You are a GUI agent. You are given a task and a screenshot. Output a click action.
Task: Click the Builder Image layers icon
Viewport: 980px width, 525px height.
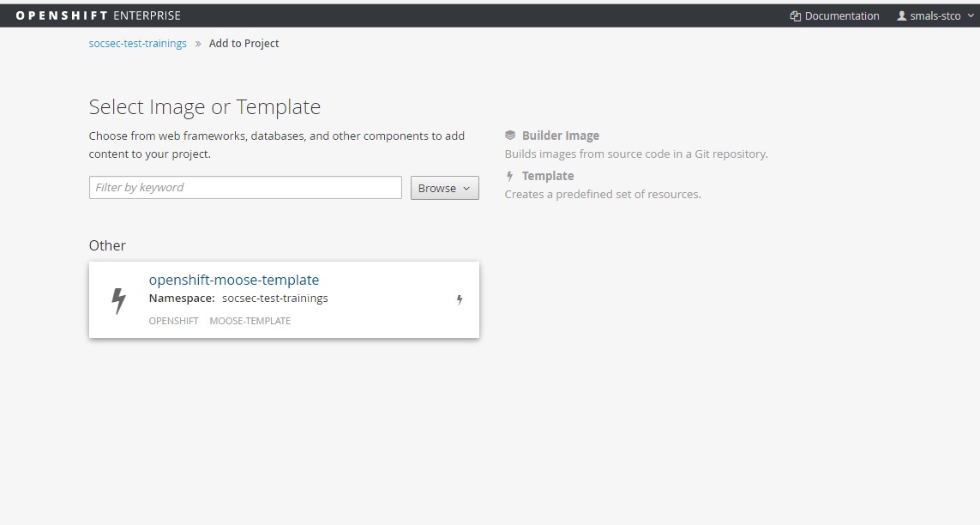point(510,136)
